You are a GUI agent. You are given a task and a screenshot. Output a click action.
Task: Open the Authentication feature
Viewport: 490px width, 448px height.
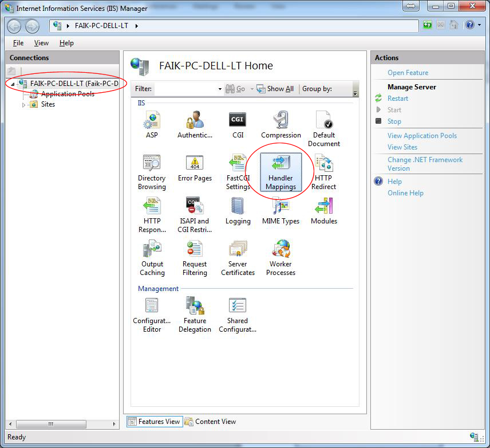pos(195,124)
